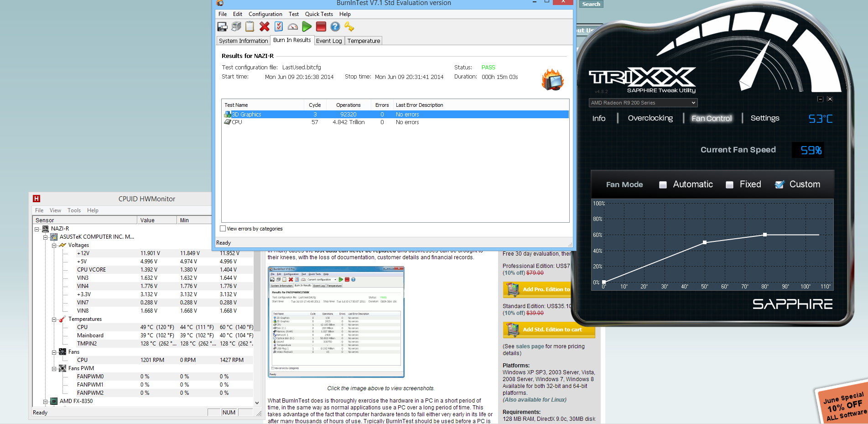Collapse the Fans tree branch
Screen dimensions: 868x424
54,352
